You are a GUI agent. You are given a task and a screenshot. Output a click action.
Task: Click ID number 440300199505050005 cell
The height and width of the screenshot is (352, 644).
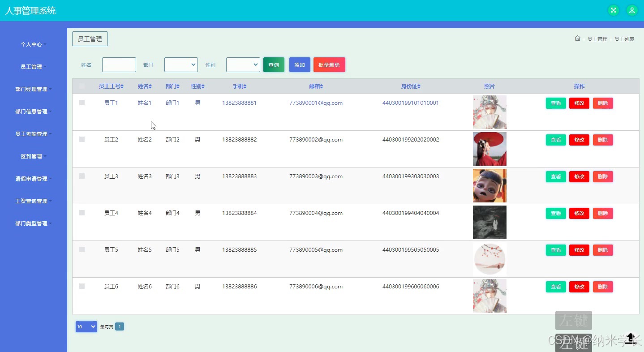(x=411, y=249)
